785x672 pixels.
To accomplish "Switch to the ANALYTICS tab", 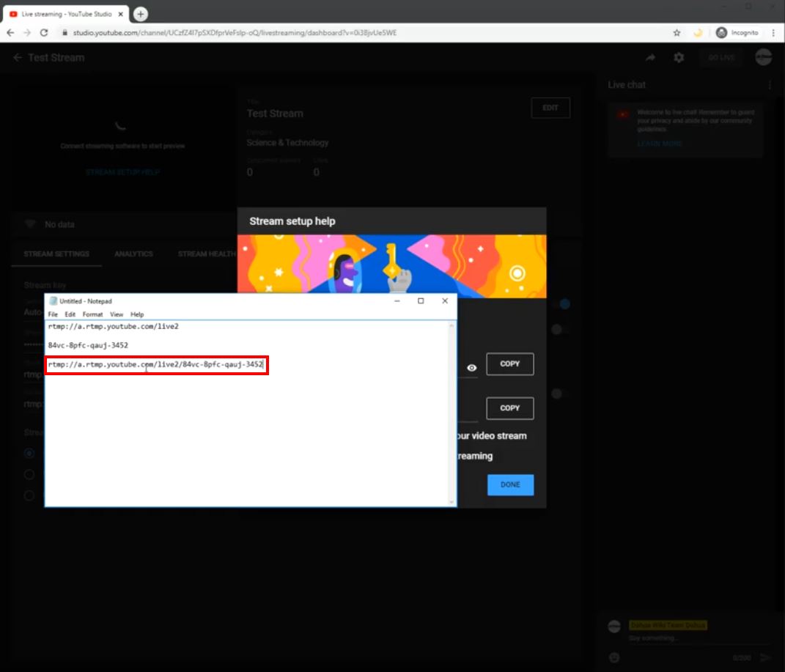I will tap(133, 254).
